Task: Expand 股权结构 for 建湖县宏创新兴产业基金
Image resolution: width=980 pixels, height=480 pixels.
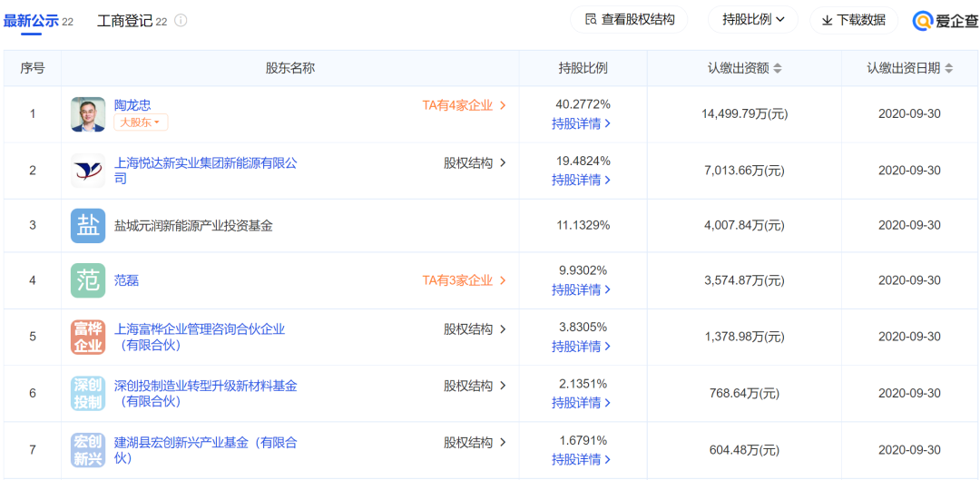Action: click(475, 443)
